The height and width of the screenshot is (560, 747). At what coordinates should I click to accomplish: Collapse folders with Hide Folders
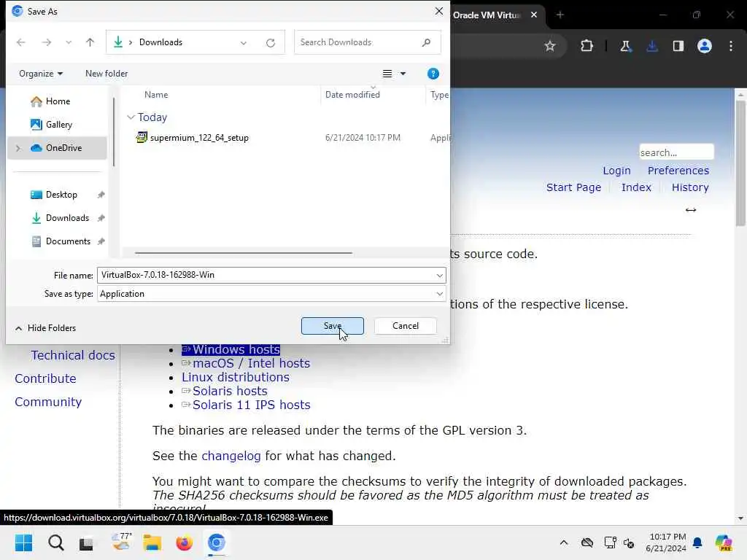point(45,328)
